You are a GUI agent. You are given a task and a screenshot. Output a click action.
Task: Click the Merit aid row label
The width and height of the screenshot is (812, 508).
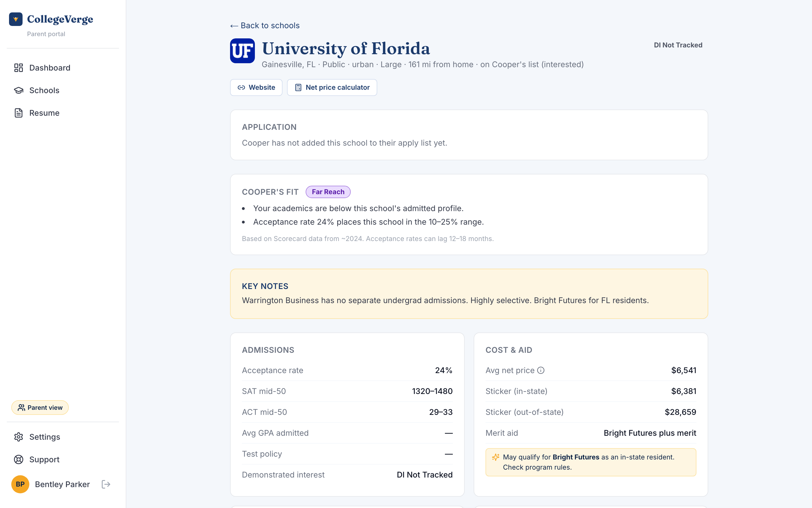tap(502, 433)
